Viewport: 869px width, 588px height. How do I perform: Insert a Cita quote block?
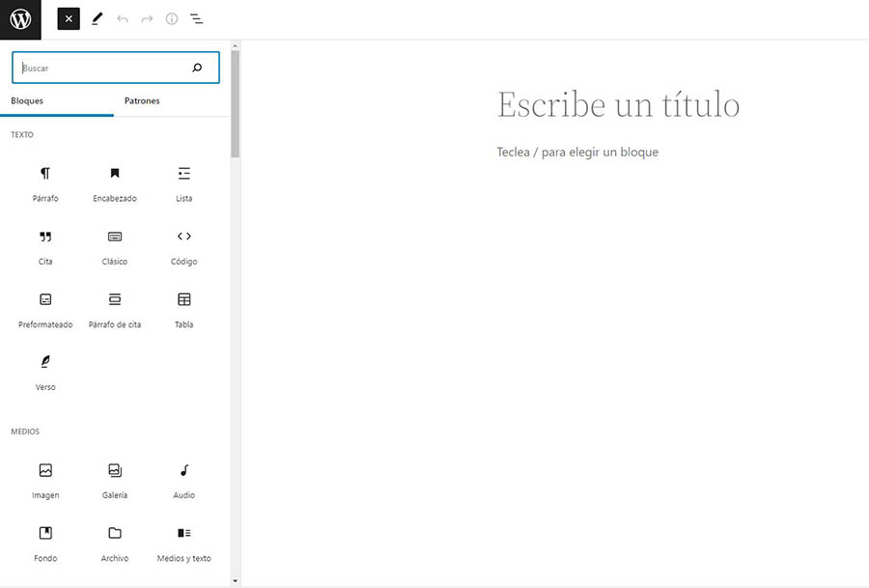(45, 246)
